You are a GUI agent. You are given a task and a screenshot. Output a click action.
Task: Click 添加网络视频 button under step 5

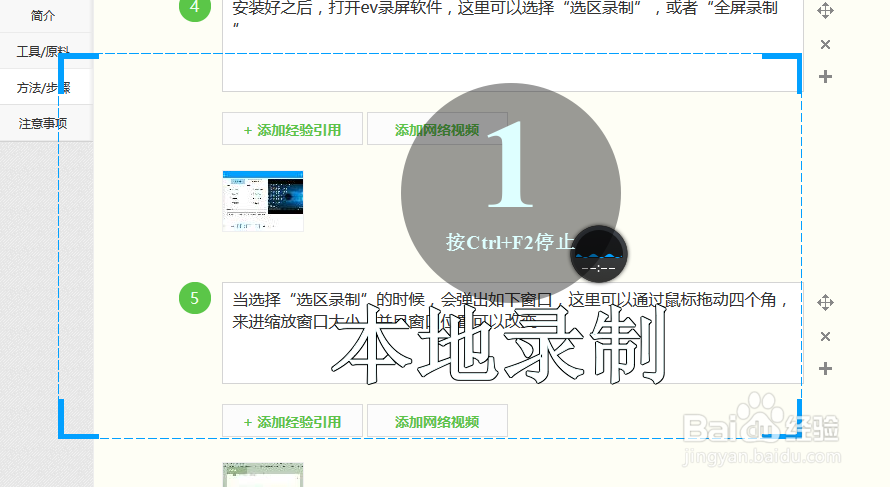(437, 422)
